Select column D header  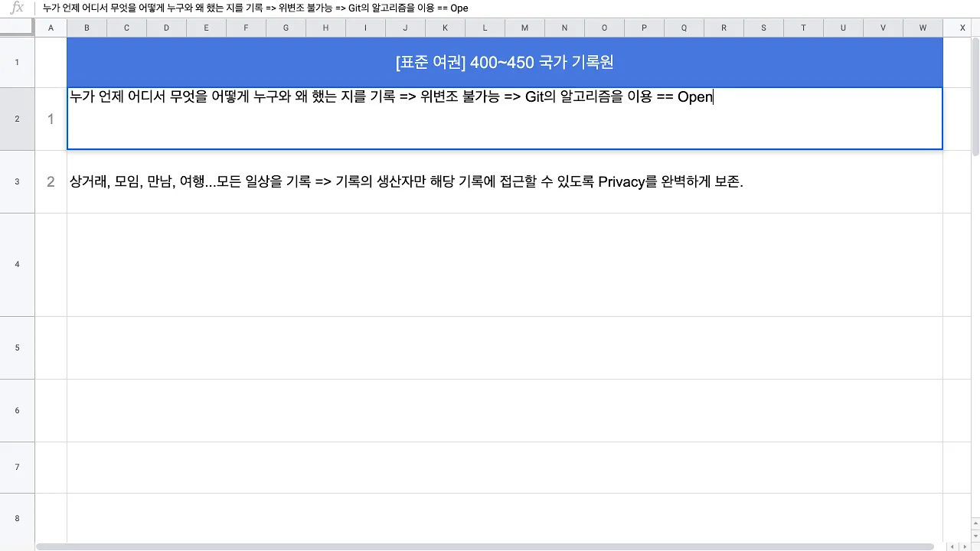(x=166, y=28)
